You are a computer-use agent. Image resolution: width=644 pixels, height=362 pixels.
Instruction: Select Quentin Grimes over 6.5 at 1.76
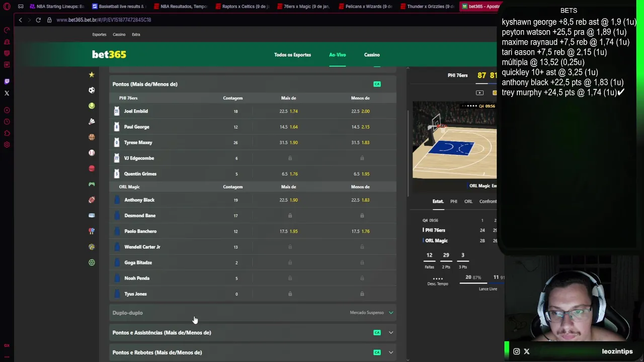coord(289,174)
